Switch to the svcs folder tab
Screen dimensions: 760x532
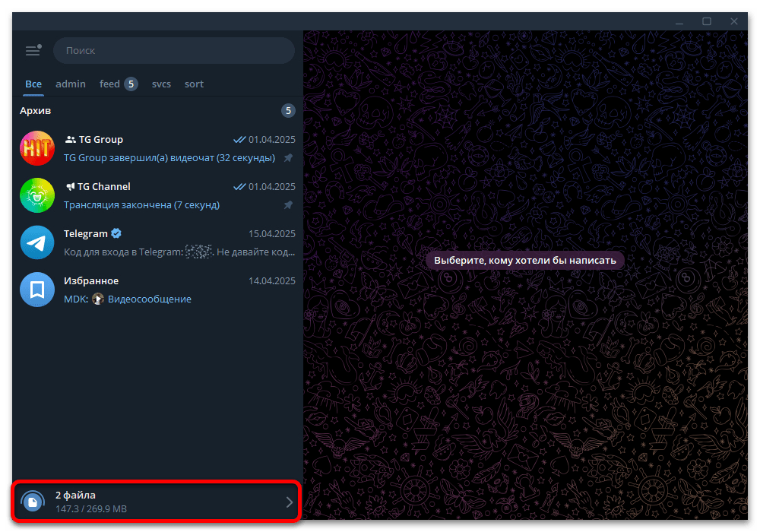pos(161,84)
